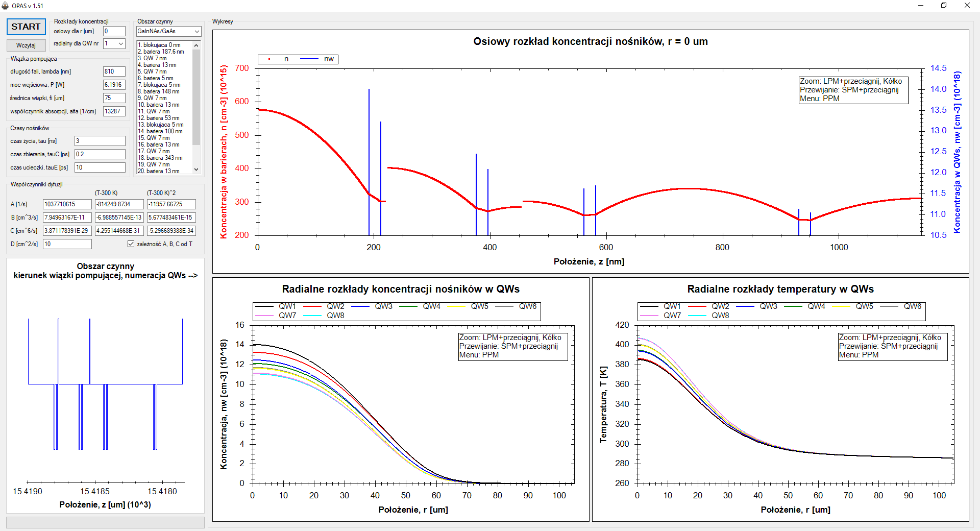The image size is (980, 531).
Task: Click the 'moc wejściowa, P [W]' field
Action: pos(114,85)
